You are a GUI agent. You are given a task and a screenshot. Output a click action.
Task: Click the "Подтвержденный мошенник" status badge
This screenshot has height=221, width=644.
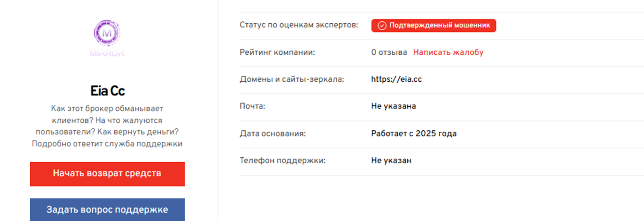[x=433, y=25]
